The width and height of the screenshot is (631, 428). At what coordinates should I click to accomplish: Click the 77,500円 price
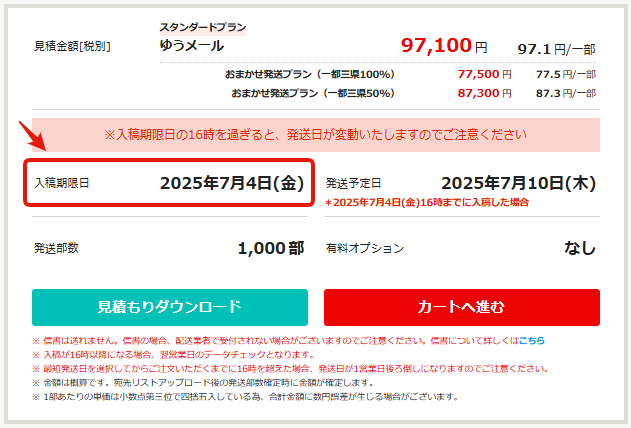pyautogui.click(x=485, y=74)
